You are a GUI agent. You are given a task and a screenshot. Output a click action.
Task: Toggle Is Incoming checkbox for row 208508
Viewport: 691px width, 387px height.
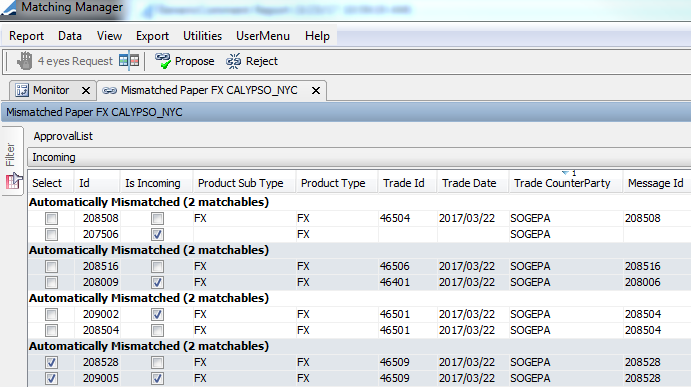click(x=157, y=218)
